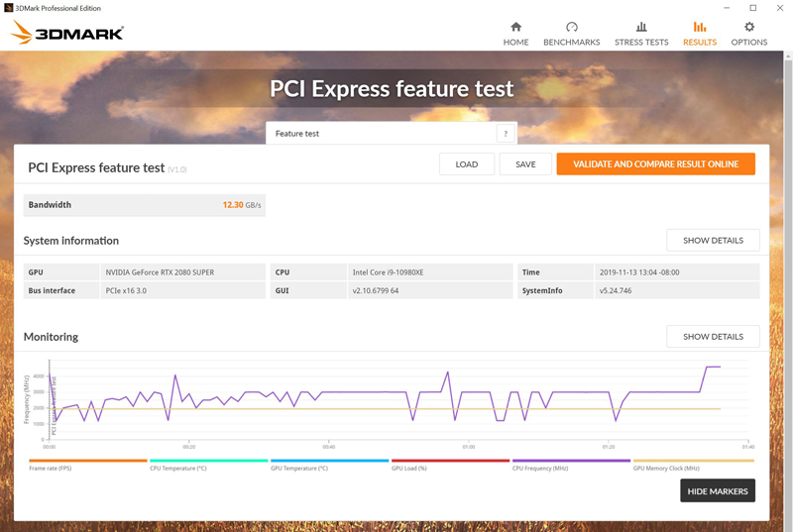Select the v2.10.6799 64 GUI version

pyautogui.click(x=376, y=291)
